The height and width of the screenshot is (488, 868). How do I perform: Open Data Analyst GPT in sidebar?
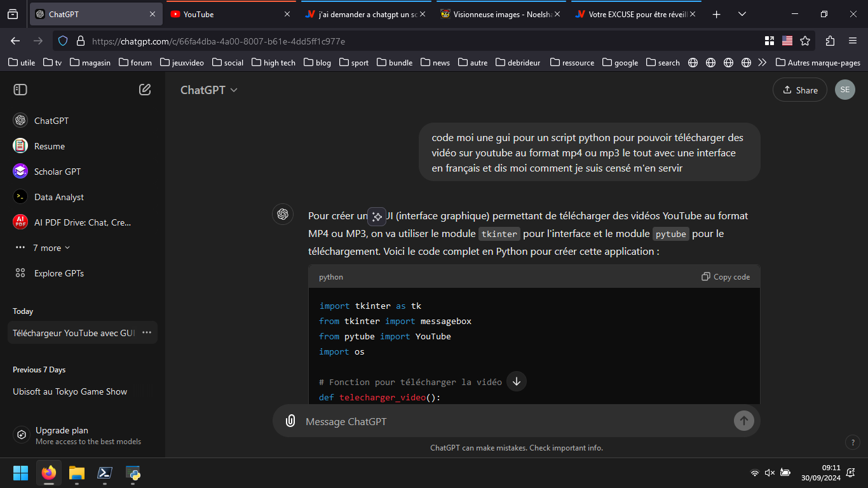coord(58,197)
